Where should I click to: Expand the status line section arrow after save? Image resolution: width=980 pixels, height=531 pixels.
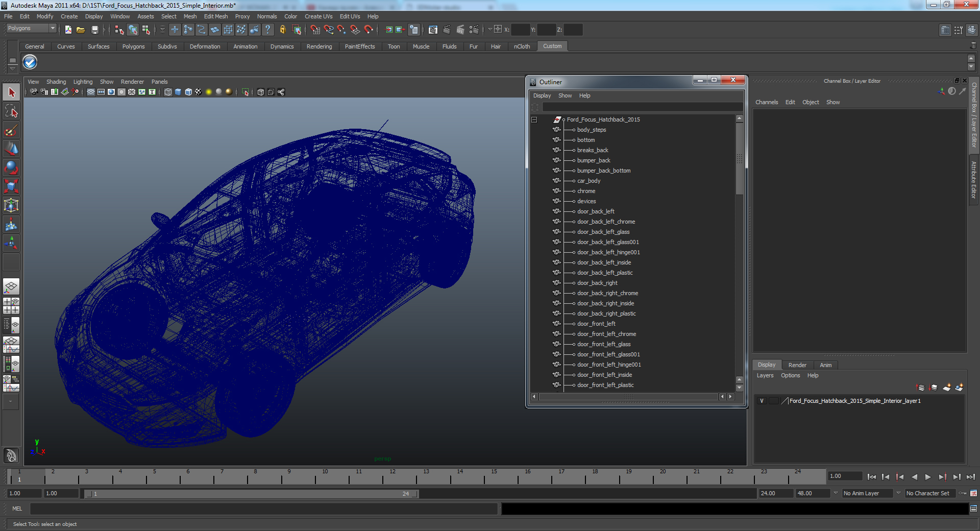pos(105,30)
